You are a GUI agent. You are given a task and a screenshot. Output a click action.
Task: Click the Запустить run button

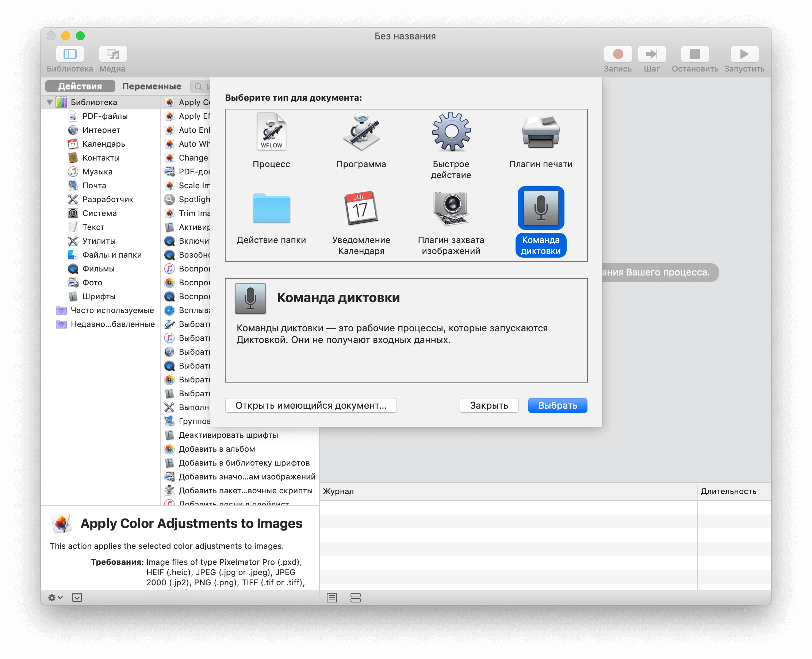(744, 54)
